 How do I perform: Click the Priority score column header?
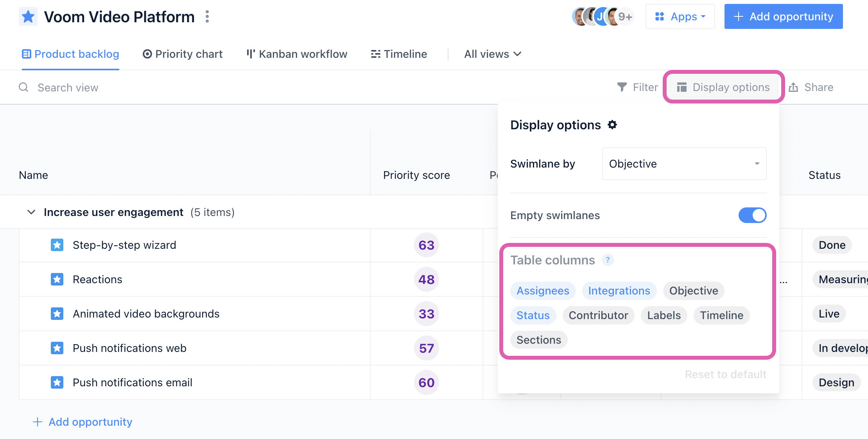[x=416, y=175]
